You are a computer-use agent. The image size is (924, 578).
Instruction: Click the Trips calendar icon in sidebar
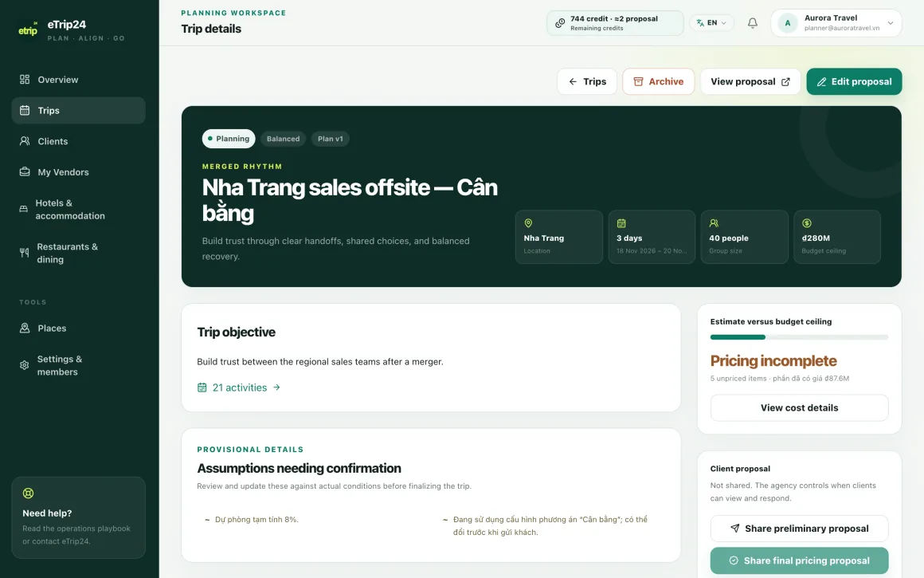(25, 110)
